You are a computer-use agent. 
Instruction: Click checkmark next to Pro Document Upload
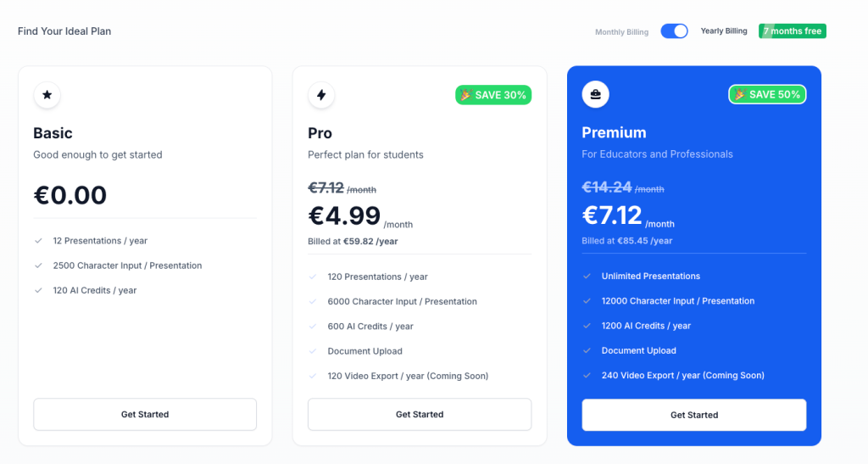[313, 351]
